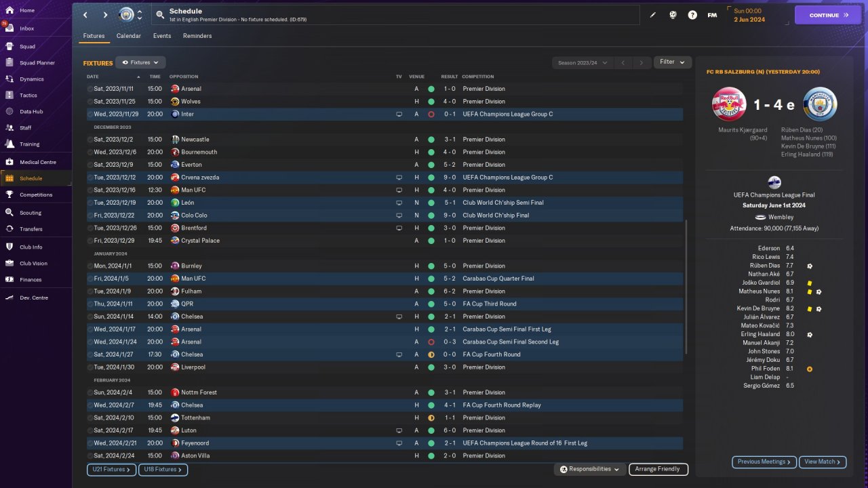Switch to the Calendar tab
Screen dimensions: 868x488
tap(129, 36)
